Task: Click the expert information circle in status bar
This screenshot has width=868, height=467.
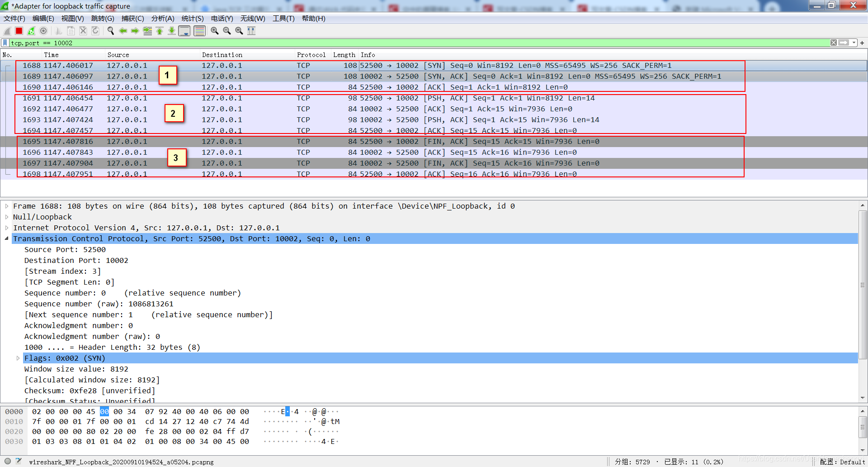Action: (8, 461)
